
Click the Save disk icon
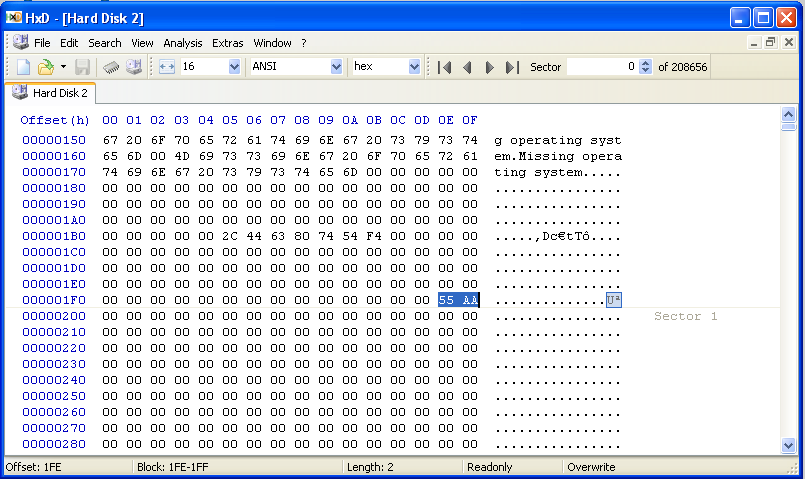point(83,67)
